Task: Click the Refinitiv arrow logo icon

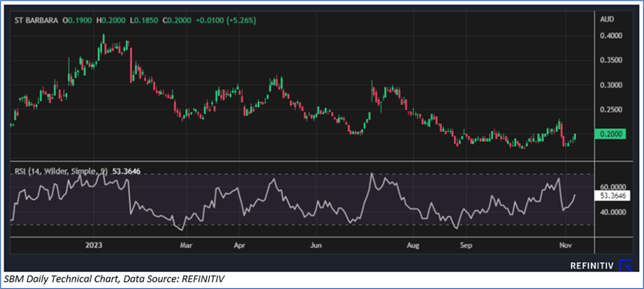Action: (627, 265)
